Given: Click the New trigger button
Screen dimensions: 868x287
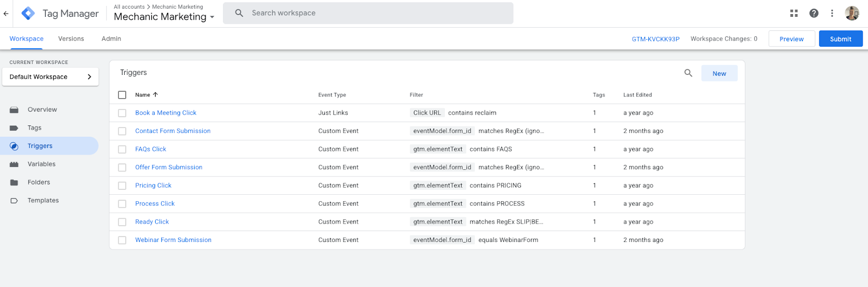Looking at the screenshot, I should pos(719,73).
